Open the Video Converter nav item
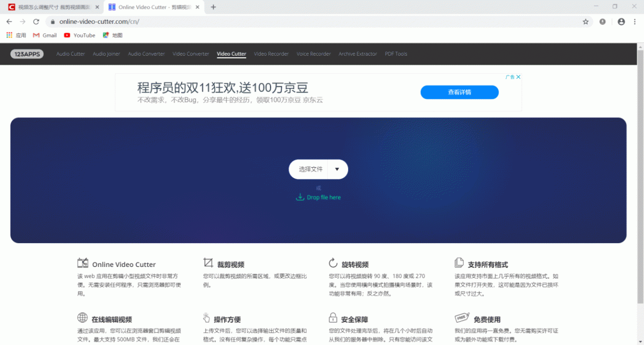 coord(191,54)
